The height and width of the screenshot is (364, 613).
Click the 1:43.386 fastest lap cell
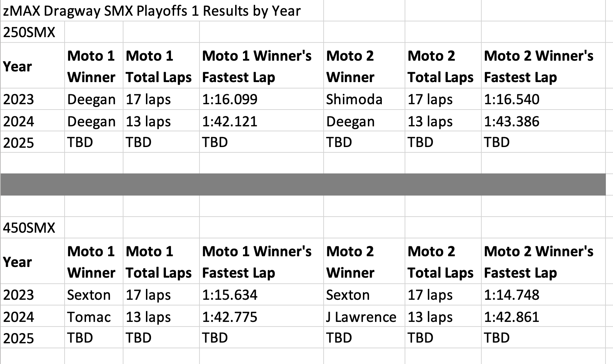[511, 121]
